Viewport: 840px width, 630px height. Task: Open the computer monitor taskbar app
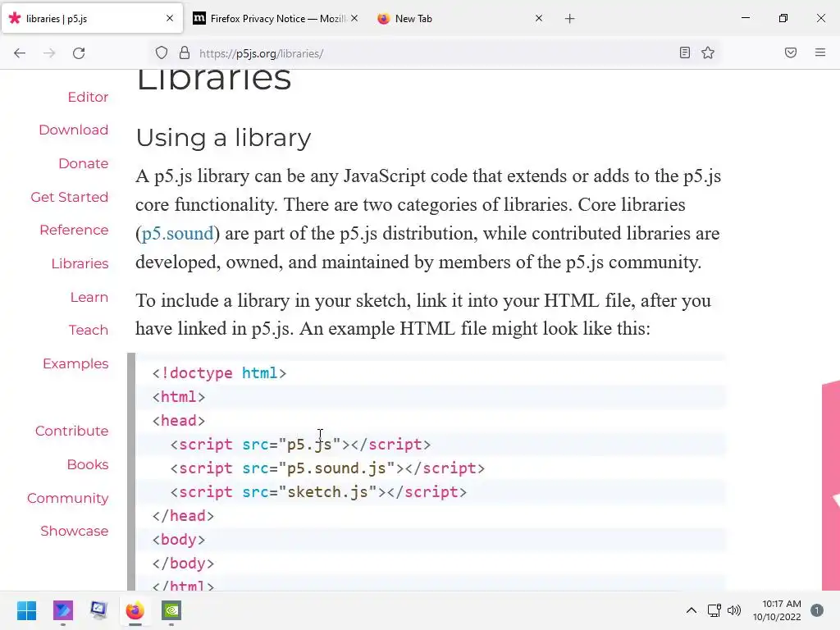pos(98,610)
